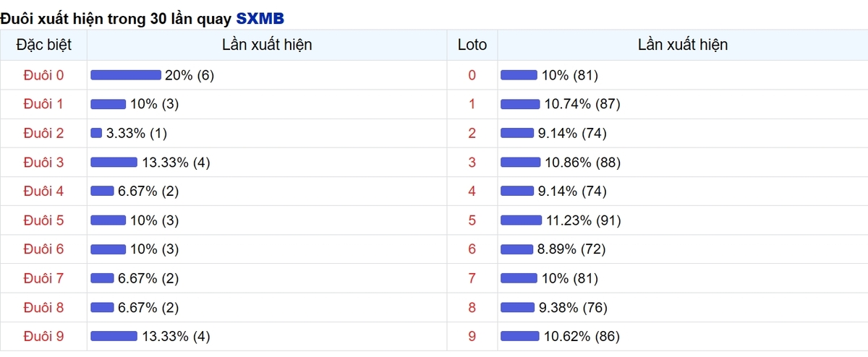Select Loto number 0
The width and height of the screenshot is (868, 357).
[472, 75]
